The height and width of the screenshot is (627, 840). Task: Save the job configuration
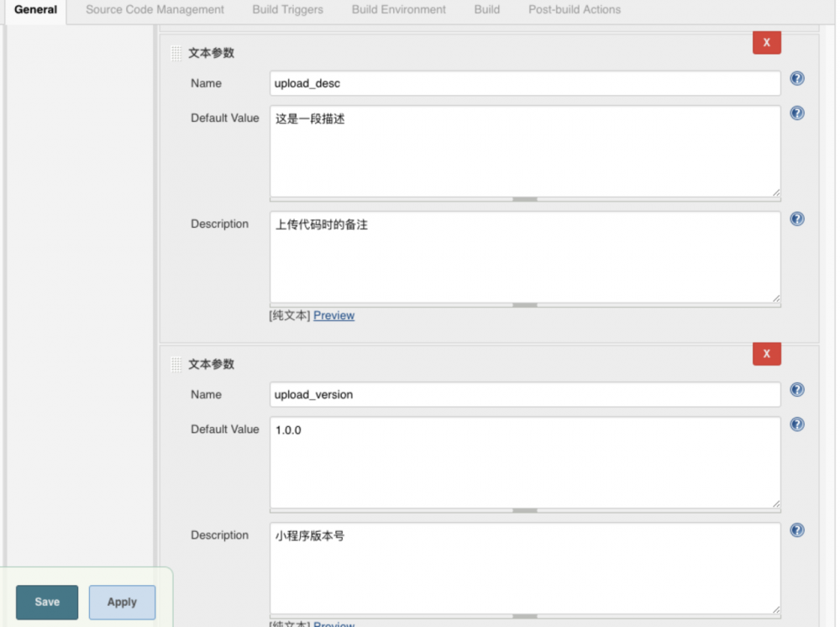click(x=46, y=602)
